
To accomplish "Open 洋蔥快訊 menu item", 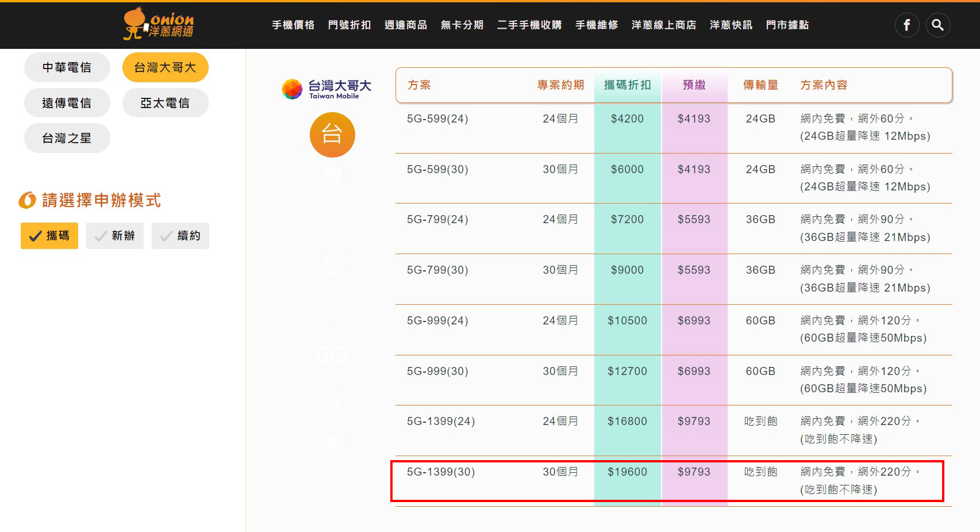I will [731, 25].
